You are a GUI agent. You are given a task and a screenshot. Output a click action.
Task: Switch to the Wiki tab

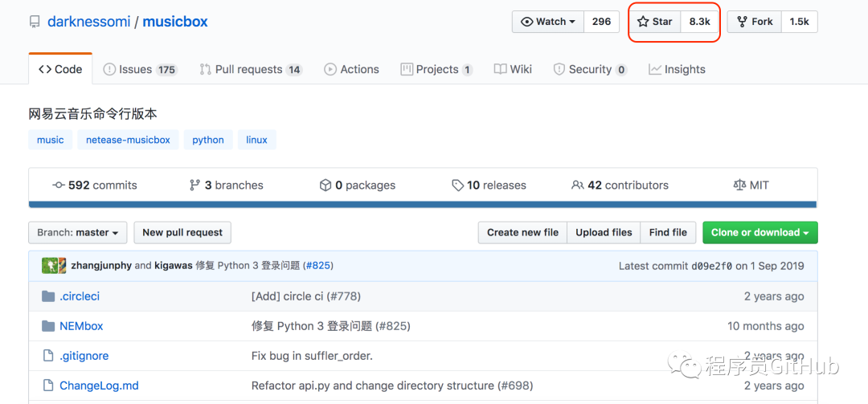(513, 69)
